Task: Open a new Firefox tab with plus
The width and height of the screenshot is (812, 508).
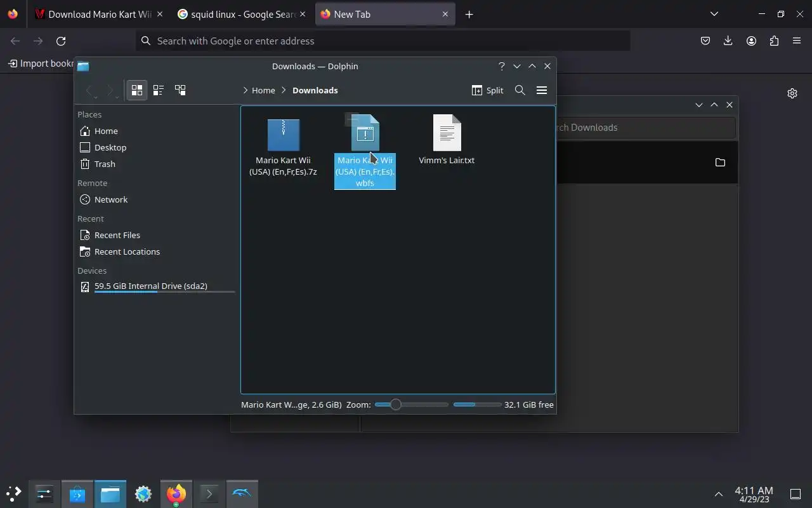Action: tap(469, 14)
